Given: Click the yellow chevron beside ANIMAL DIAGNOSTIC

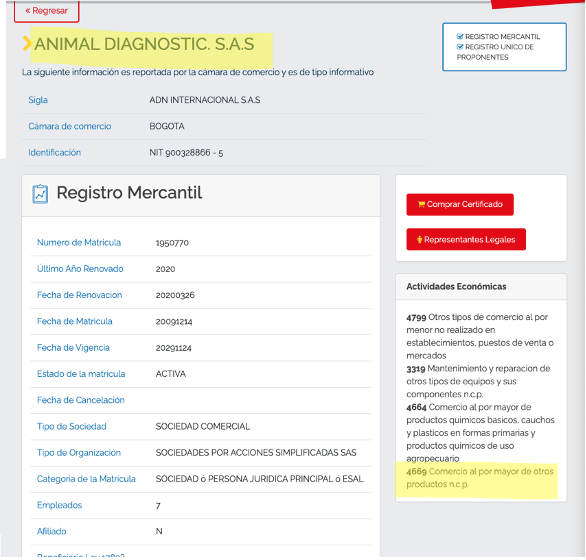Looking at the screenshot, I should pos(27,43).
